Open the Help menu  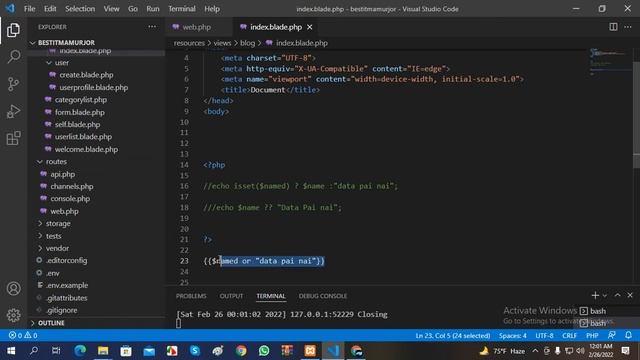point(212,9)
